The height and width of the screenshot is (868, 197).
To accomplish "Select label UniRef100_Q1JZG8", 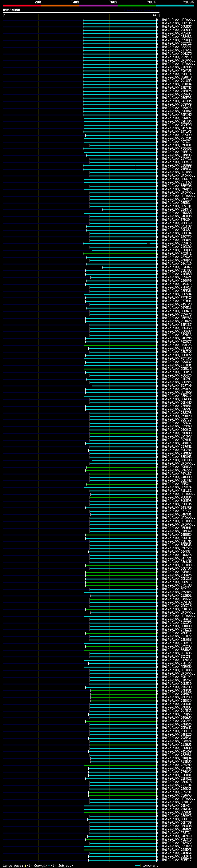I will (x=176, y=349).
